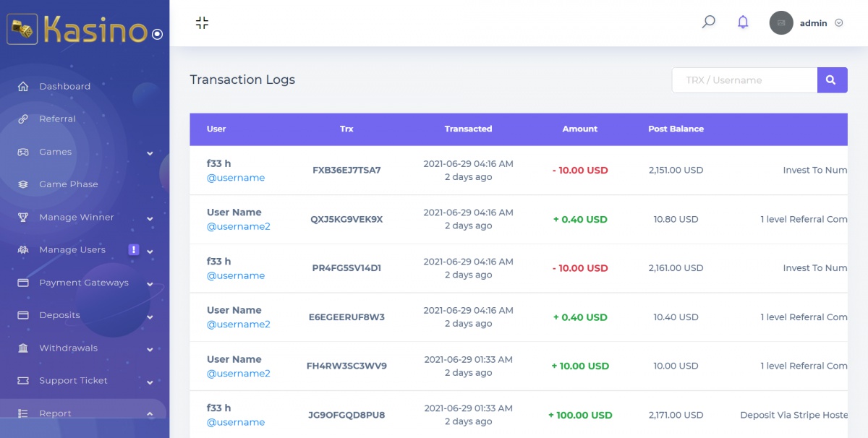868x438 pixels.
Task: Click the fullscreen collapse icon in header
Action: pyautogui.click(x=202, y=23)
